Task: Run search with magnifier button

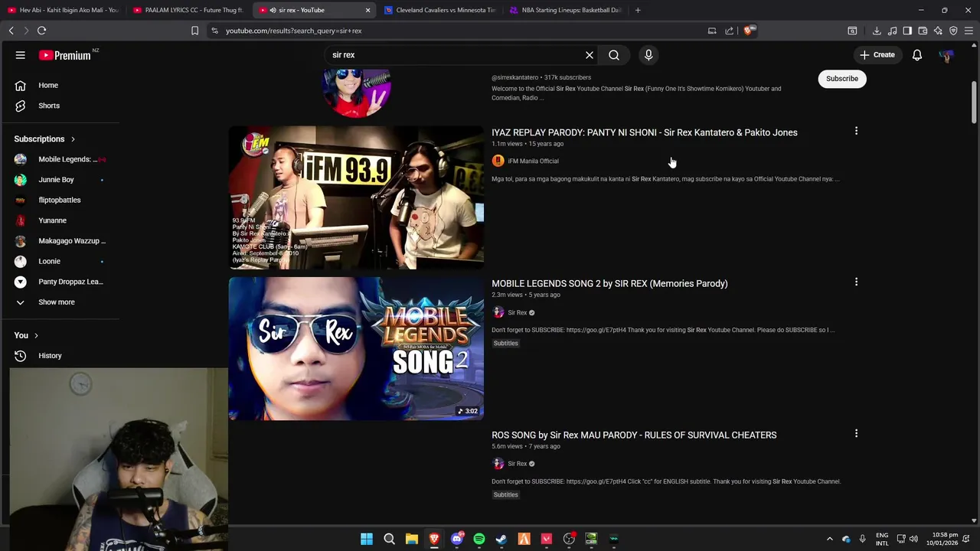Action: click(614, 55)
